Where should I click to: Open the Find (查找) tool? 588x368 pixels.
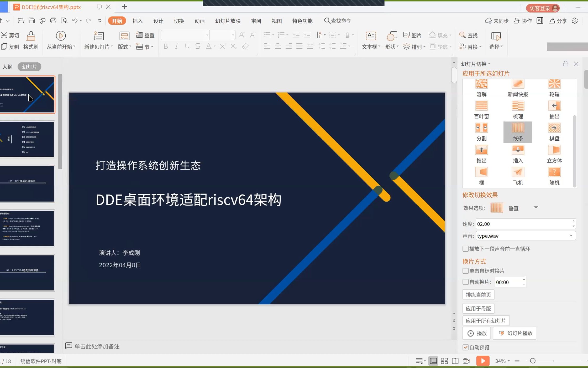tap(468, 35)
